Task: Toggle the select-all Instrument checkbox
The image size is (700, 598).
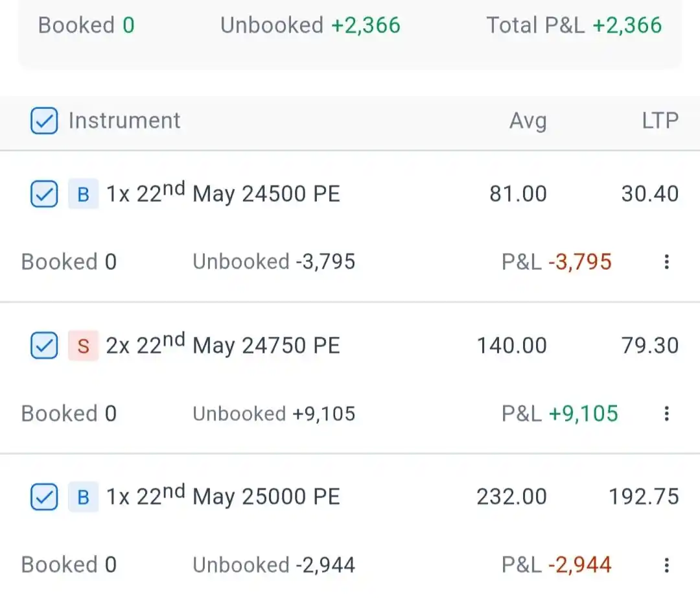Action: click(44, 121)
